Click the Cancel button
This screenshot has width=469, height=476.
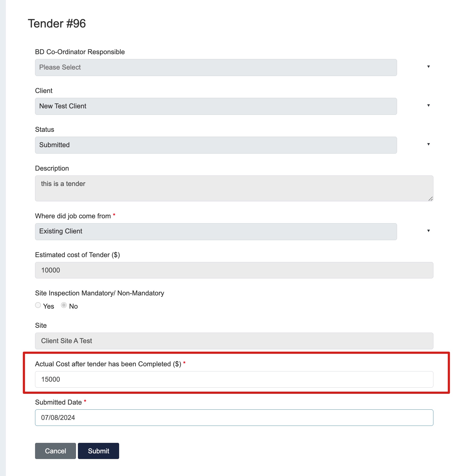pos(56,451)
